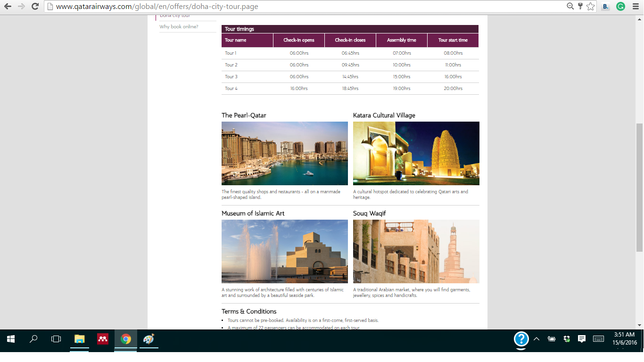Screen dimensions: 644x362
Task: Click the blue help question mark in the tray
Action: point(521,339)
